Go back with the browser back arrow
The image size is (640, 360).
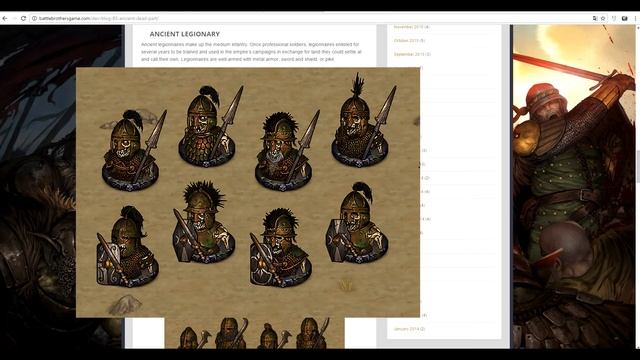[x=4, y=18]
